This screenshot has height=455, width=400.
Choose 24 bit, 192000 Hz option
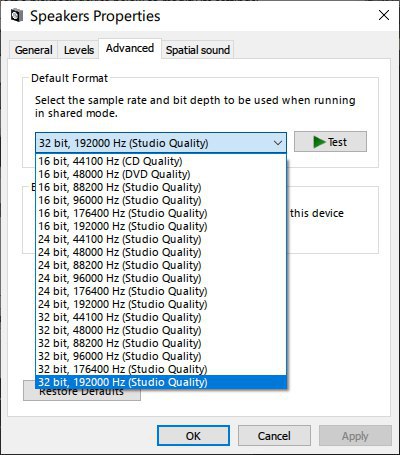click(x=161, y=304)
